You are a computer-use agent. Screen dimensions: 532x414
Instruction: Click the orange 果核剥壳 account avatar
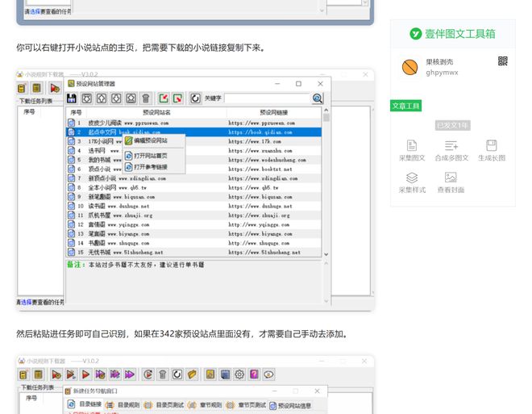click(x=409, y=67)
